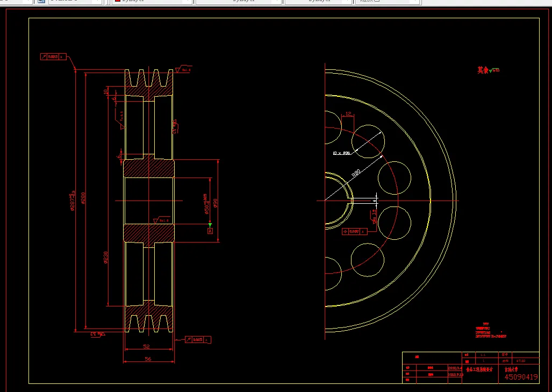The image size is (552, 392).
Task: Select the ø50 bore diameter dimension text
Action: (x=206, y=204)
